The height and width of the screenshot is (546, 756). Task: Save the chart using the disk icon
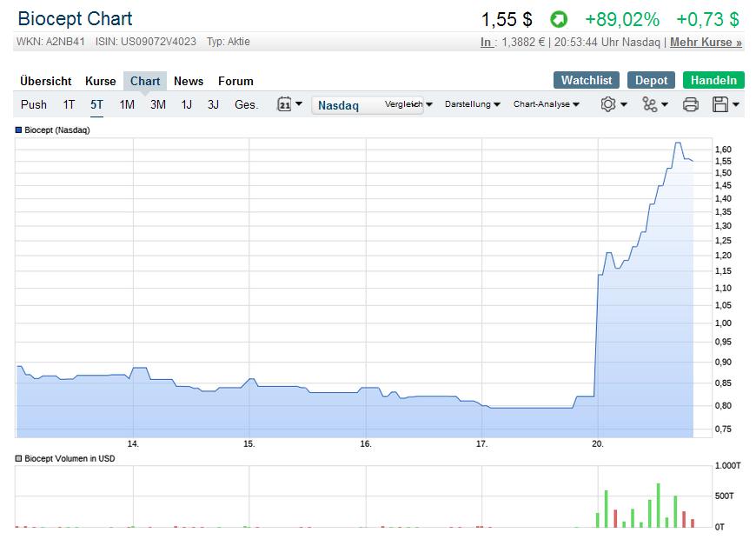coord(721,103)
